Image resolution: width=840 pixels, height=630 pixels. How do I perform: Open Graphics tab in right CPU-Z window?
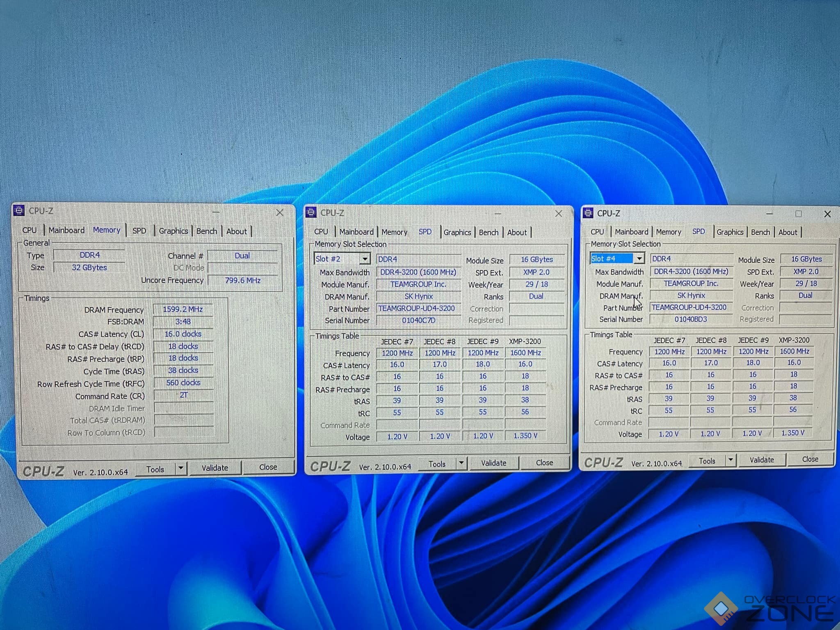pyautogui.click(x=730, y=232)
